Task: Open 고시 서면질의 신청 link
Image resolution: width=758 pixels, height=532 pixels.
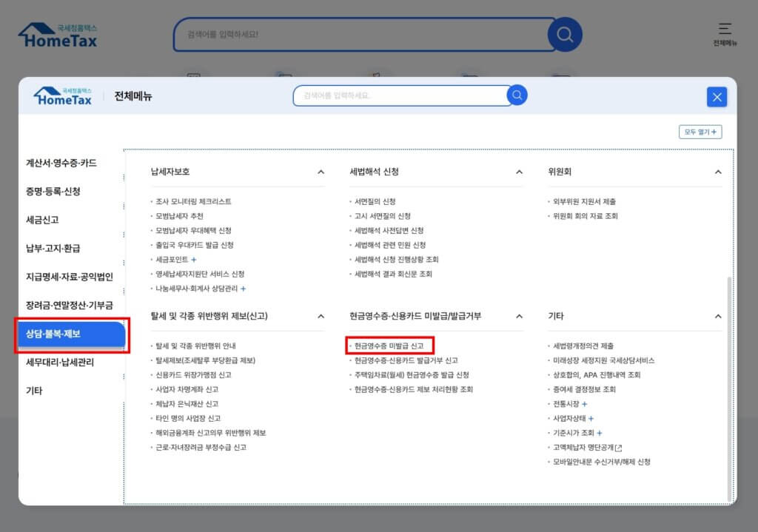Action: (383, 216)
